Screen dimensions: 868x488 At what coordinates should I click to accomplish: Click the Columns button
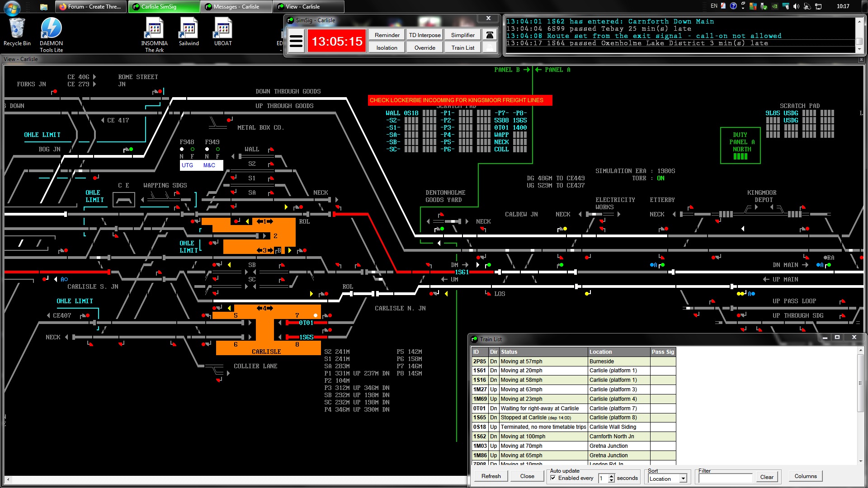point(806,476)
